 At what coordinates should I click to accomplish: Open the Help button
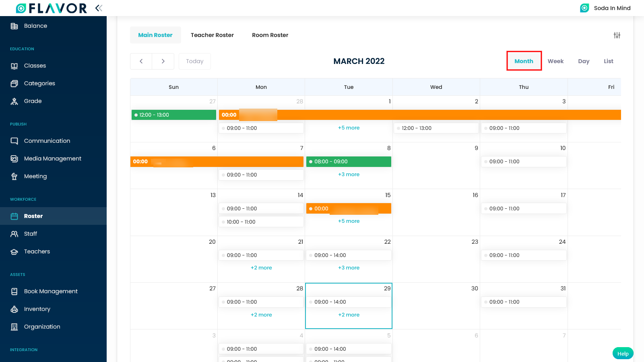[x=623, y=354]
